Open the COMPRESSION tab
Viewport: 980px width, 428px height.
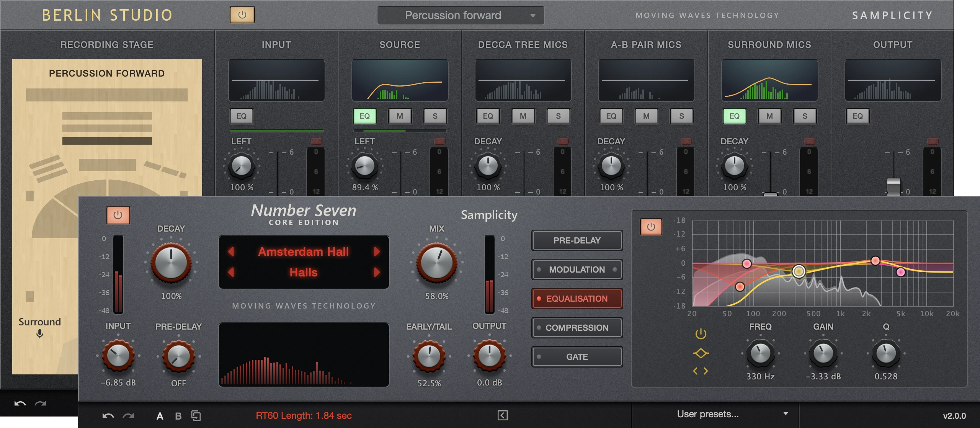click(577, 328)
